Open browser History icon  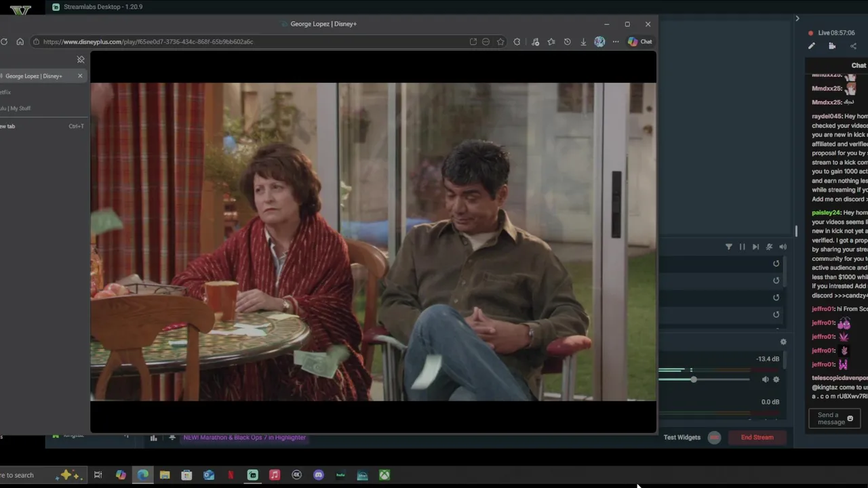click(x=567, y=41)
